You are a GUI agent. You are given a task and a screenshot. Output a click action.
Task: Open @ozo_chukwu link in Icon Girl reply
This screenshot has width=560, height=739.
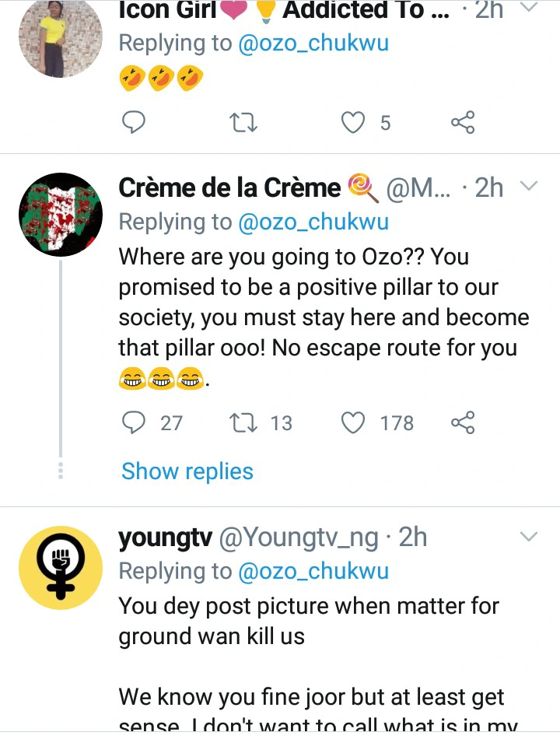tap(313, 43)
